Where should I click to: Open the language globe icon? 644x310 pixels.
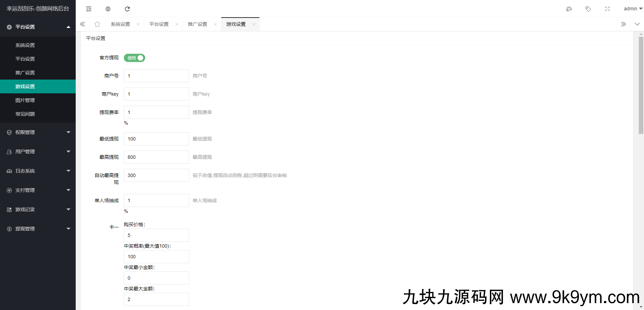tap(108, 9)
